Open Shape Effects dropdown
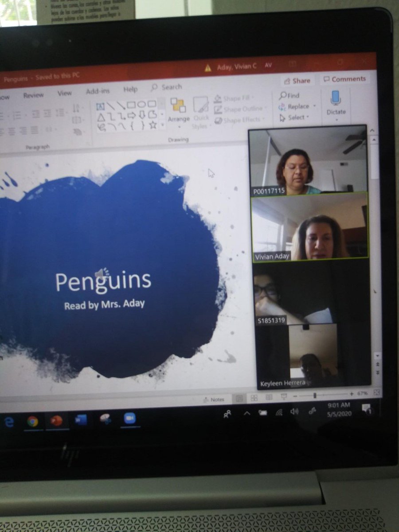 pos(239,120)
